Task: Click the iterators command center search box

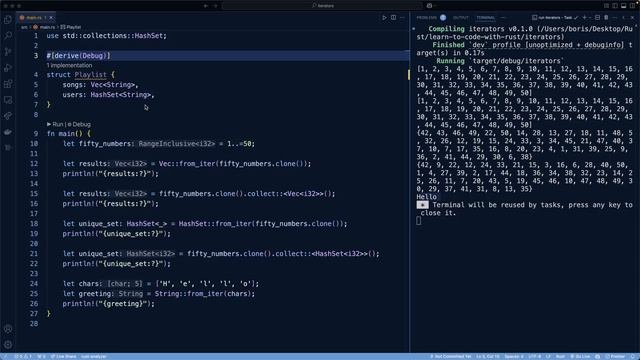Action: (x=322, y=6)
